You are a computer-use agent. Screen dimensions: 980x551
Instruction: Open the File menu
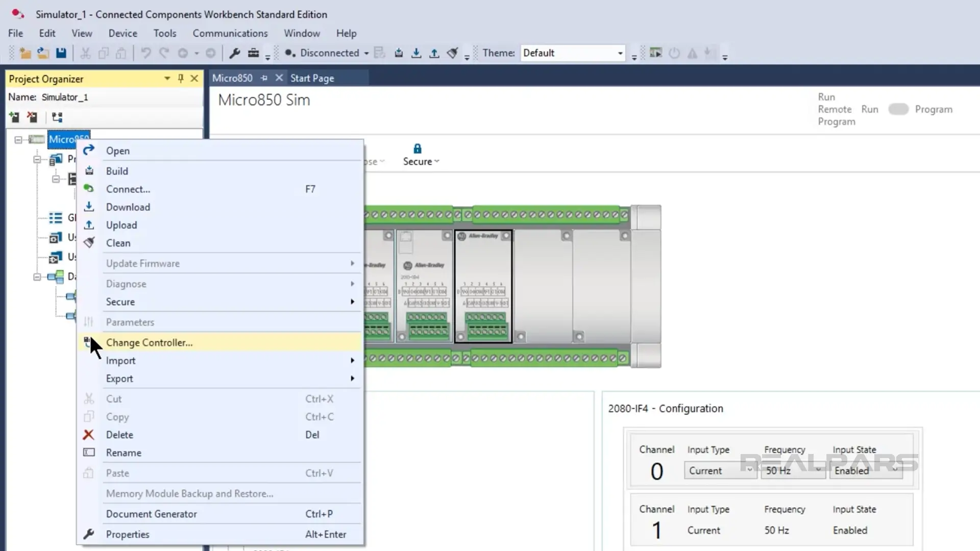pos(15,33)
